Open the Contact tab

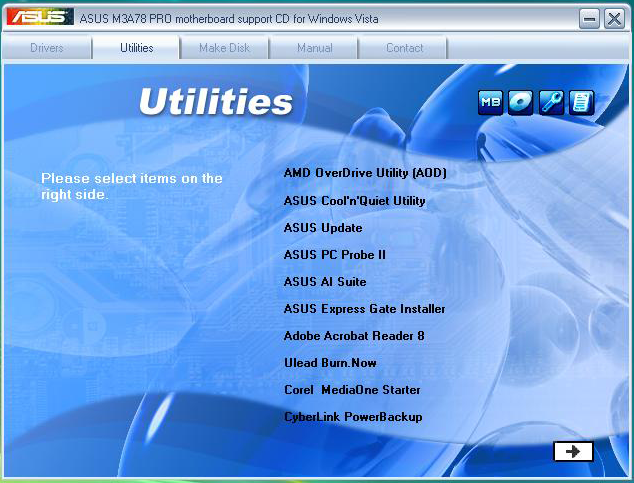[404, 48]
